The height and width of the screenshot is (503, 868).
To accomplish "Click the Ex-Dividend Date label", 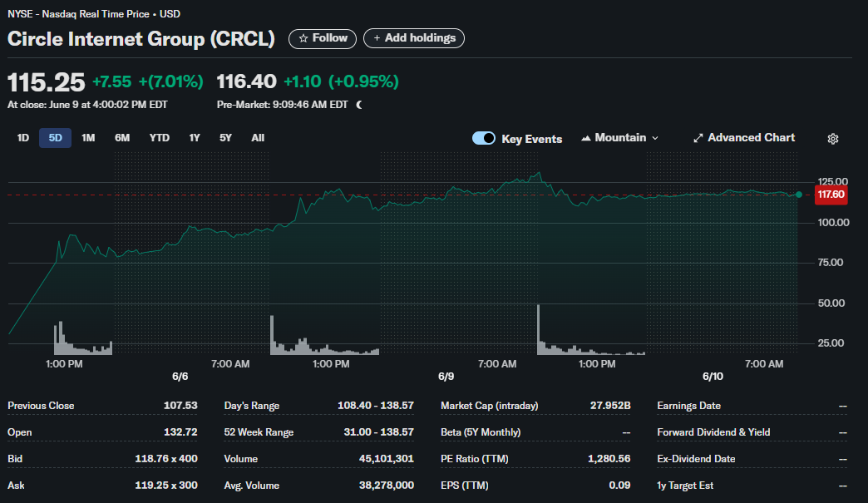I will point(696,459).
